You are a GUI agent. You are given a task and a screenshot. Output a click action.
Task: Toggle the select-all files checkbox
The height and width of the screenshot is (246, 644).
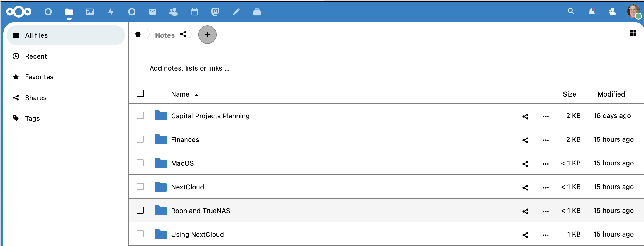coord(140,93)
